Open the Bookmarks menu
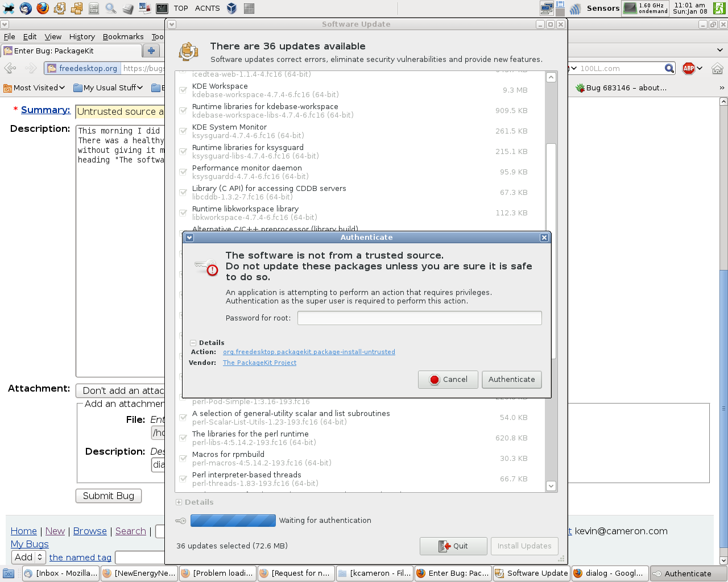The image size is (728, 582). tap(123, 36)
